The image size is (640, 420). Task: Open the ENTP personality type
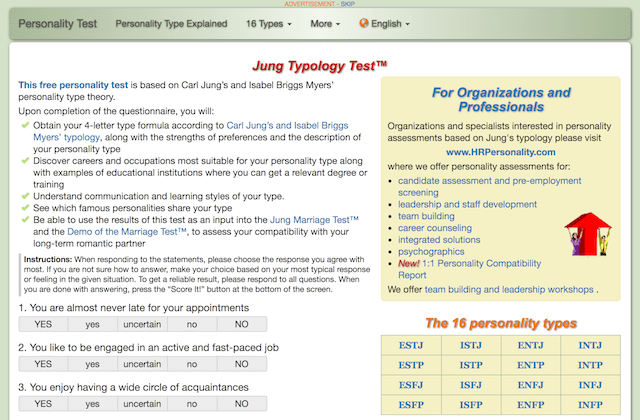531,365
